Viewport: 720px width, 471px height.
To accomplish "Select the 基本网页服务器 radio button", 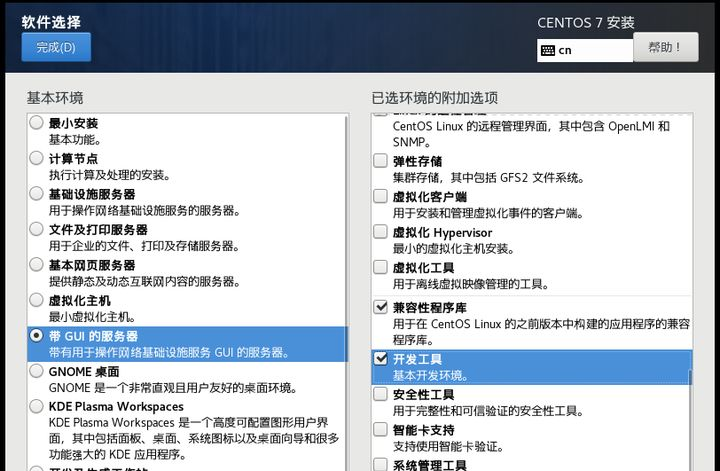I will point(36,264).
